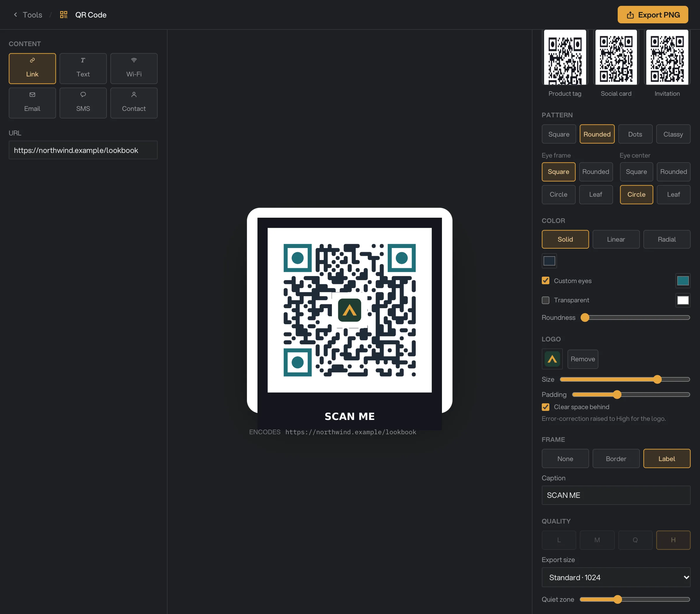Set pattern to Rounded
Screen dimensions: 700x614
[597, 134]
